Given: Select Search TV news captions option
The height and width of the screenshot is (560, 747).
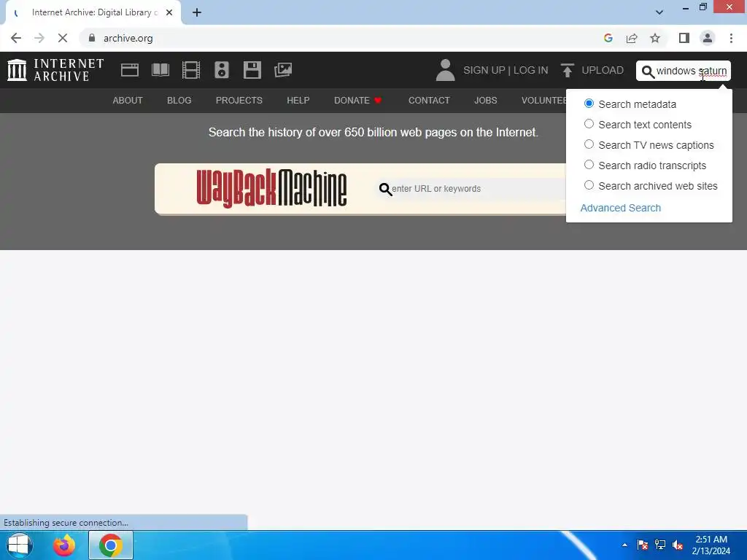Looking at the screenshot, I should click(589, 144).
